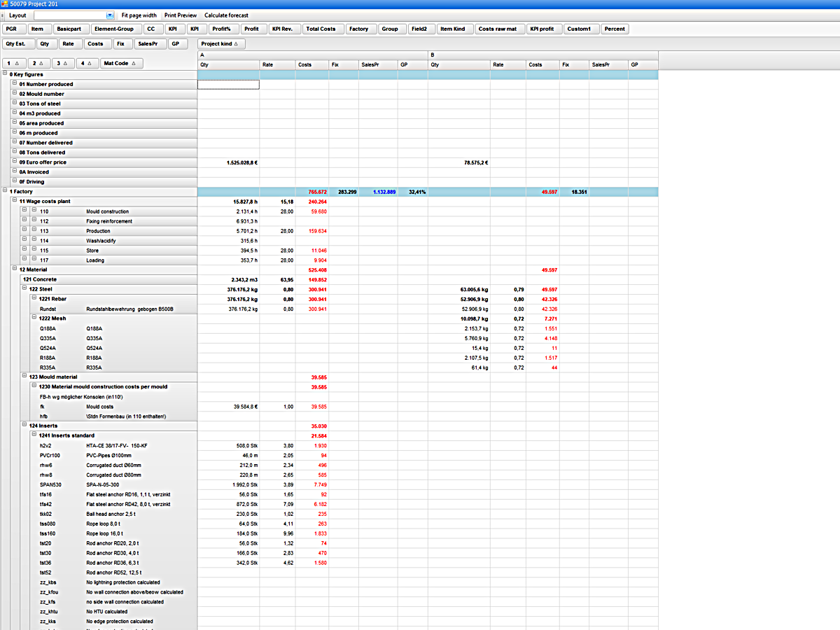Viewport: 840px width, 630px height.
Task: Collapse the 123 Mould material node
Action: (24, 377)
